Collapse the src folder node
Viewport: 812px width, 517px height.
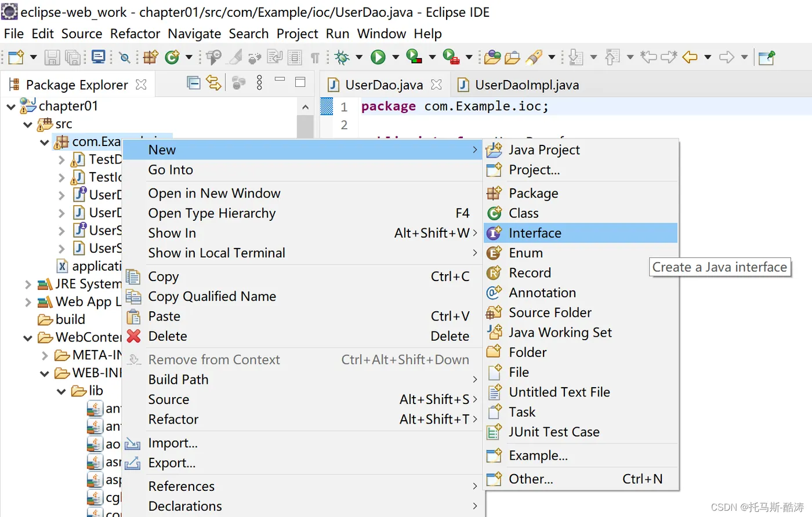pyautogui.click(x=27, y=125)
